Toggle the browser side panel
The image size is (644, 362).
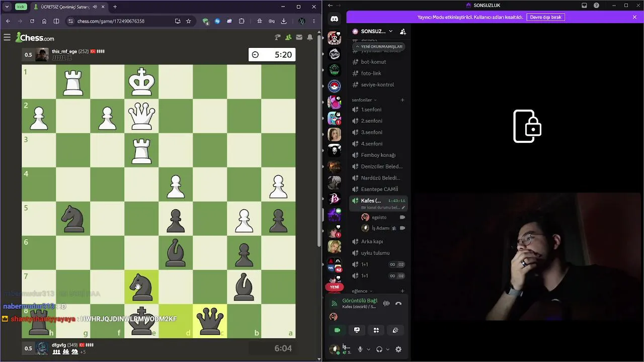tap(56, 21)
